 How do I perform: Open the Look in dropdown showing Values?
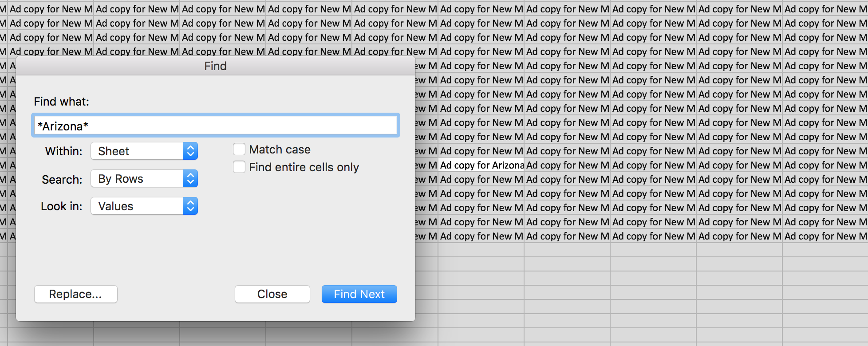click(x=144, y=206)
